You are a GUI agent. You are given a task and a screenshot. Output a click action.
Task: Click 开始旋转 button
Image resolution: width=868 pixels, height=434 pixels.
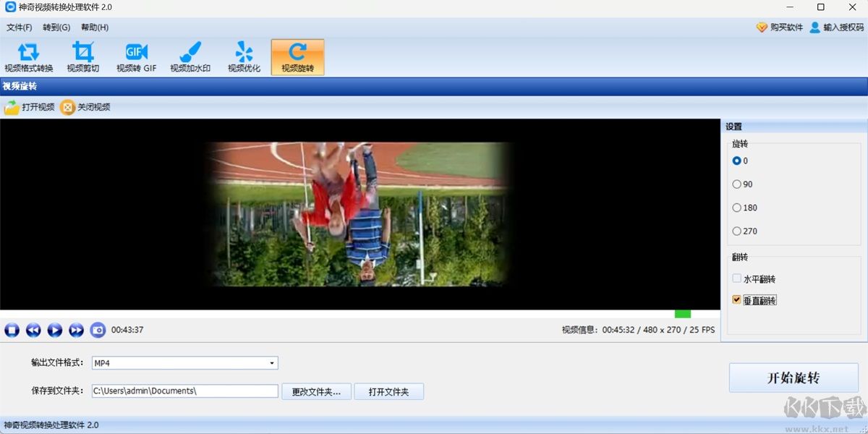(793, 378)
